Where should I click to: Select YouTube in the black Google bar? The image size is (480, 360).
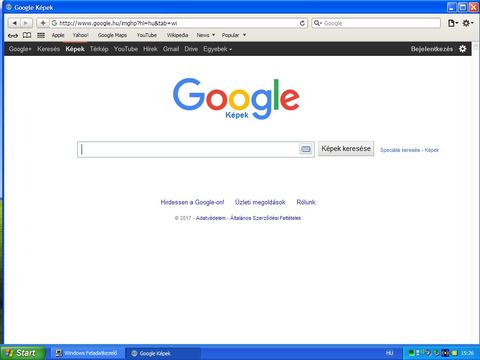(126, 49)
